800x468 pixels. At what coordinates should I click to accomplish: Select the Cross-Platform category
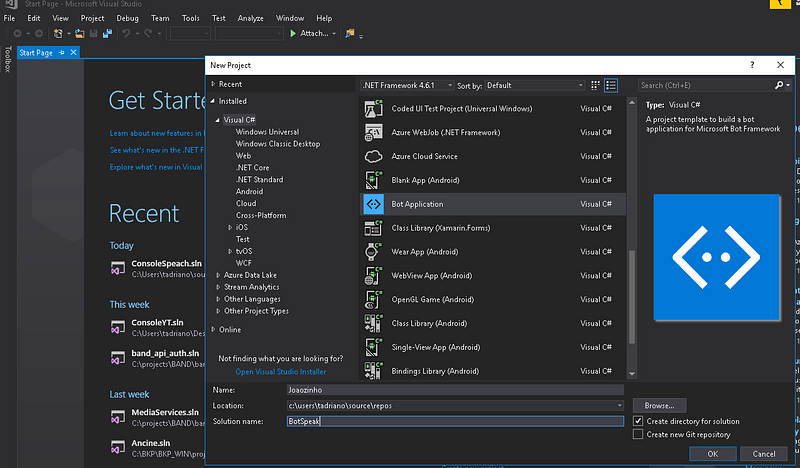click(x=261, y=215)
